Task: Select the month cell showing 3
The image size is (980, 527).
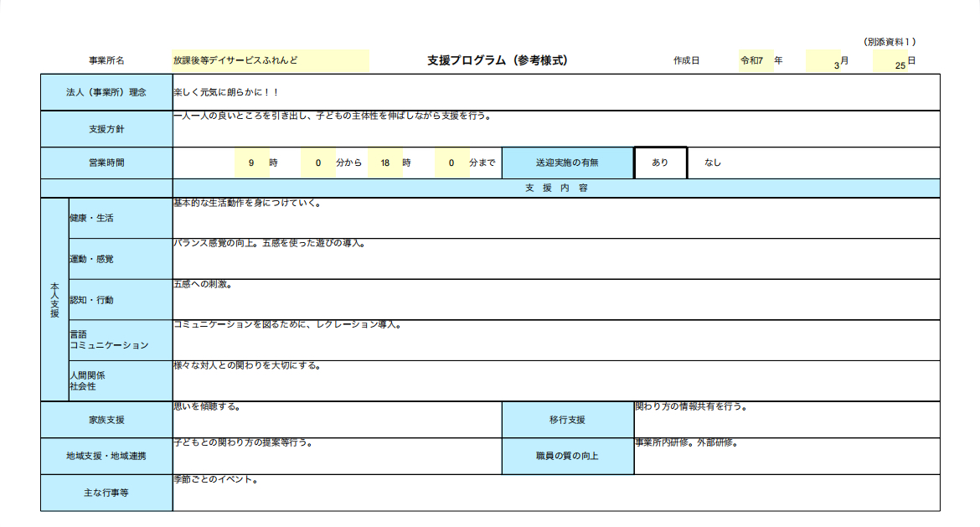Action: pyautogui.click(x=823, y=61)
